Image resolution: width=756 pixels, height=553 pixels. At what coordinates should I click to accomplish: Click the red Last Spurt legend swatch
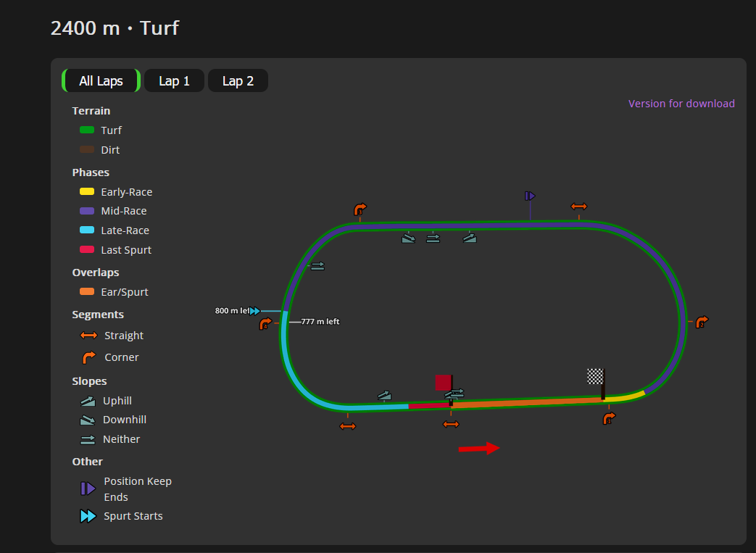click(x=87, y=249)
